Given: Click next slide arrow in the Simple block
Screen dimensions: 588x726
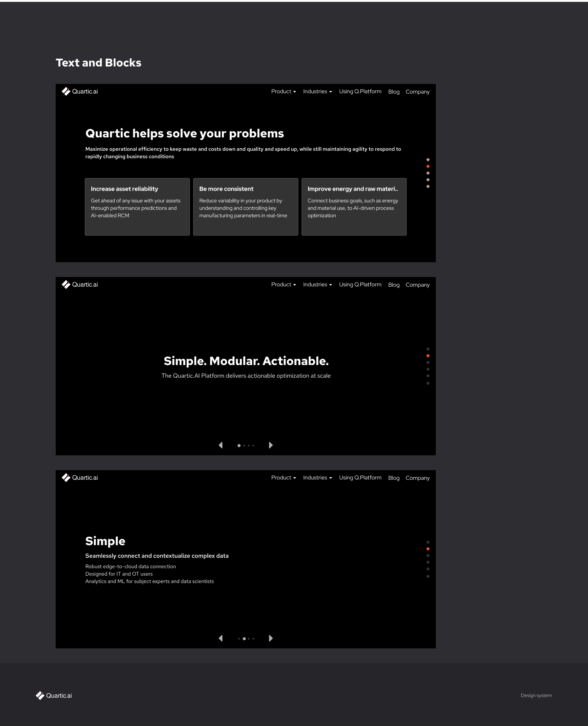Looking at the screenshot, I should tap(271, 638).
